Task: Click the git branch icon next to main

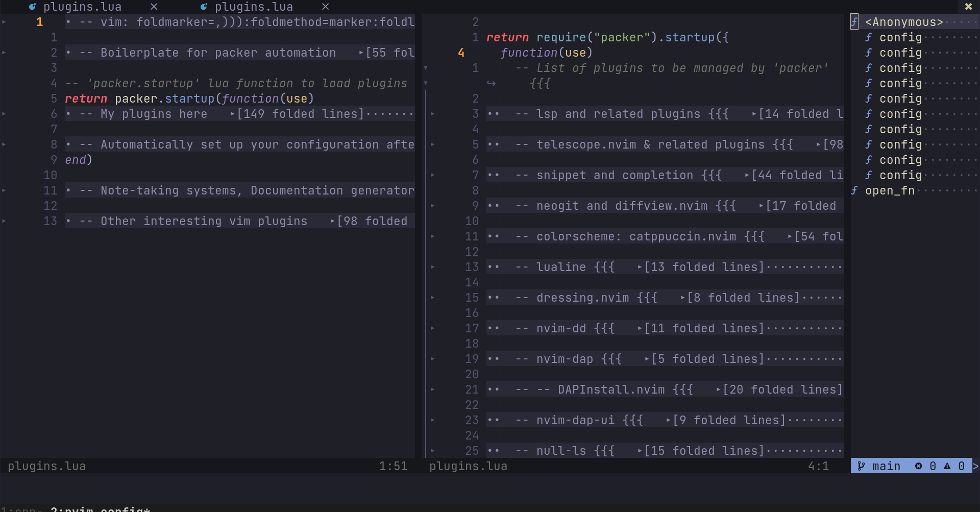Action: point(861,466)
